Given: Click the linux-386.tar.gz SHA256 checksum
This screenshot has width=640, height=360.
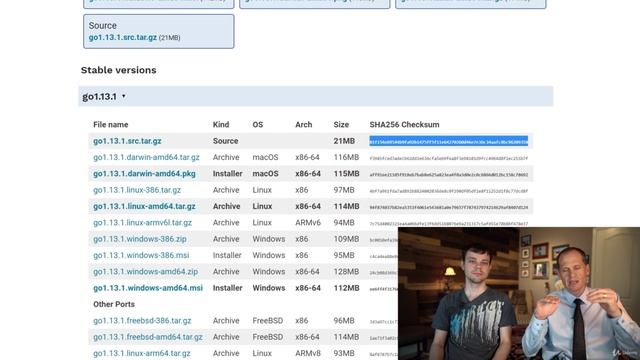Looking at the screenshot, I should pyautogui.click(x=449, y=191).
